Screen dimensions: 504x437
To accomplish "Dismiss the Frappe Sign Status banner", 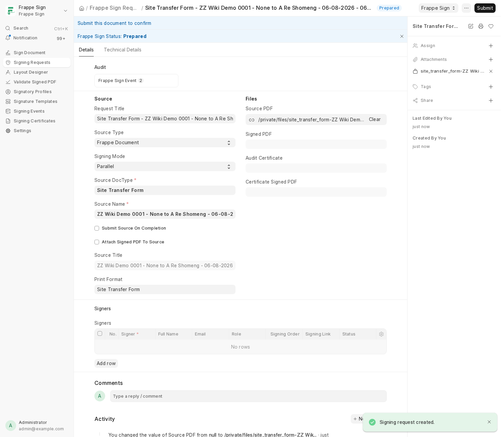I will pos(402,36).
